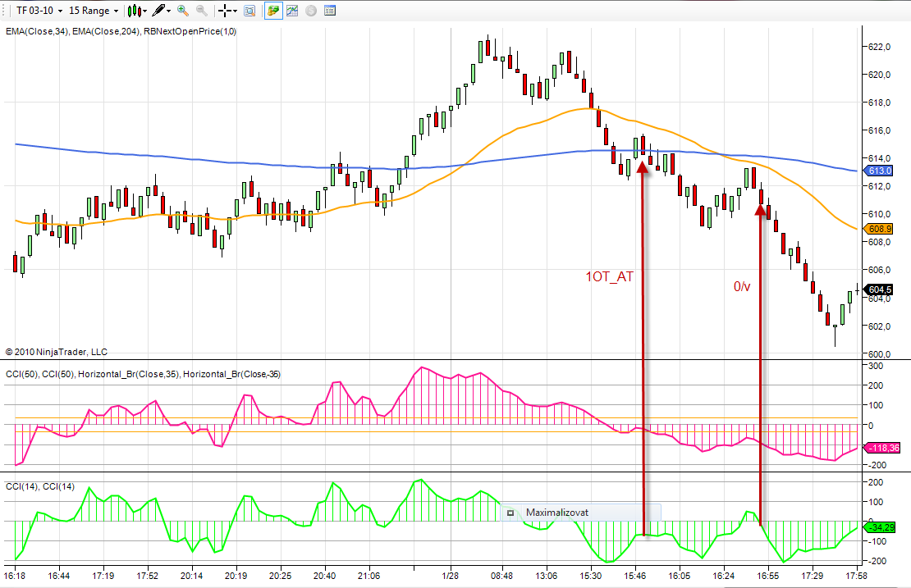The height and width of the screenshot is (588, 911).
Task: Click the green -34.29 CCI value marker
Action: pos(880,527)
